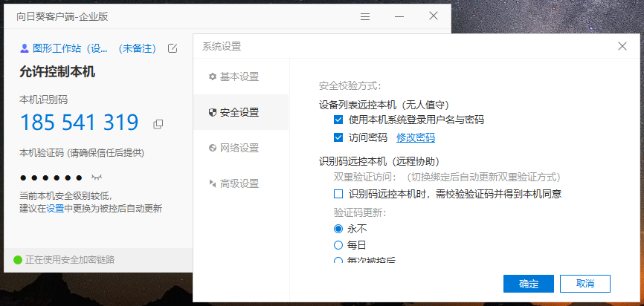Image resolution: width=644 pixels, height=306 pixels.
Task: Click the 修改密码 link
Action: click(x=416, y=138)
